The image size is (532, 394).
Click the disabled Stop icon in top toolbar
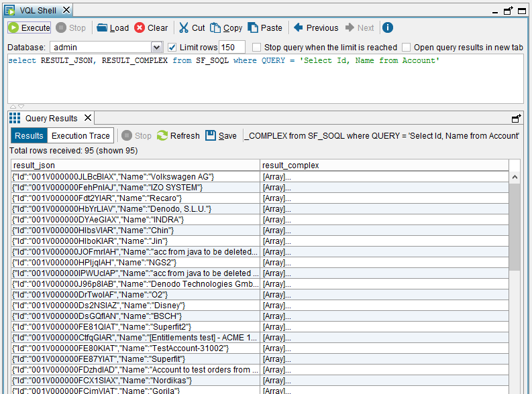click(61, 27)
